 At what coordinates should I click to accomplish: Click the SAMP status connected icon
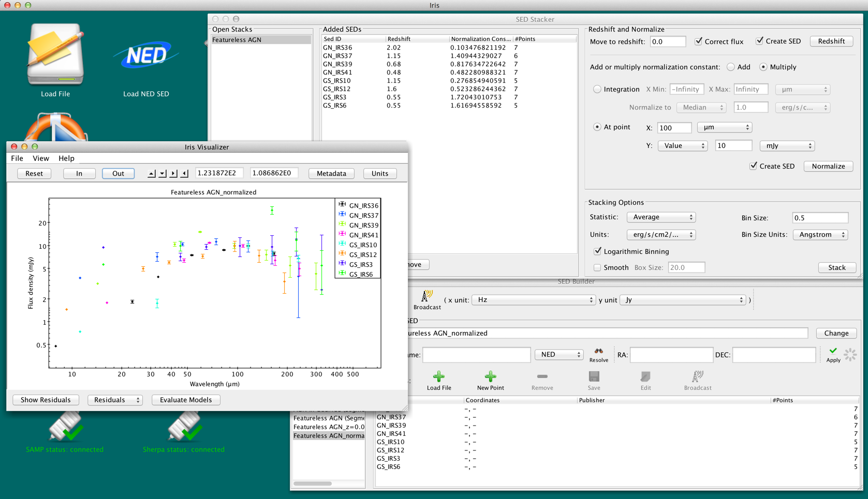pos(65,427)
